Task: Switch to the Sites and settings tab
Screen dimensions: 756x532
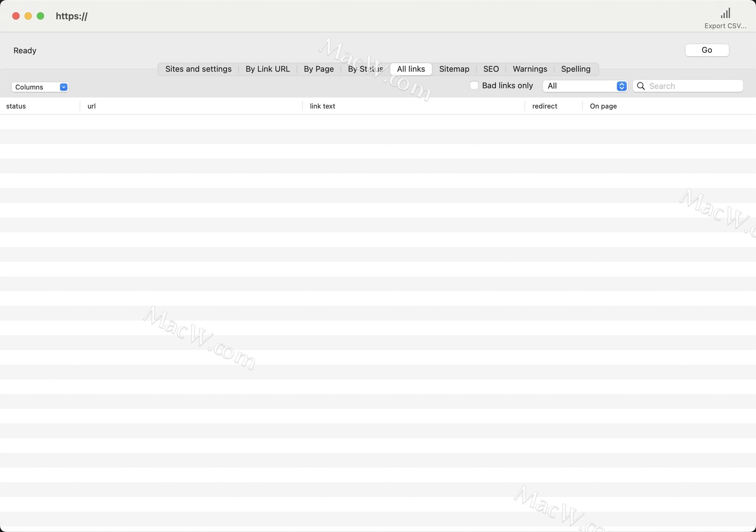Action: pyautogui.click(x=198, y=69)
